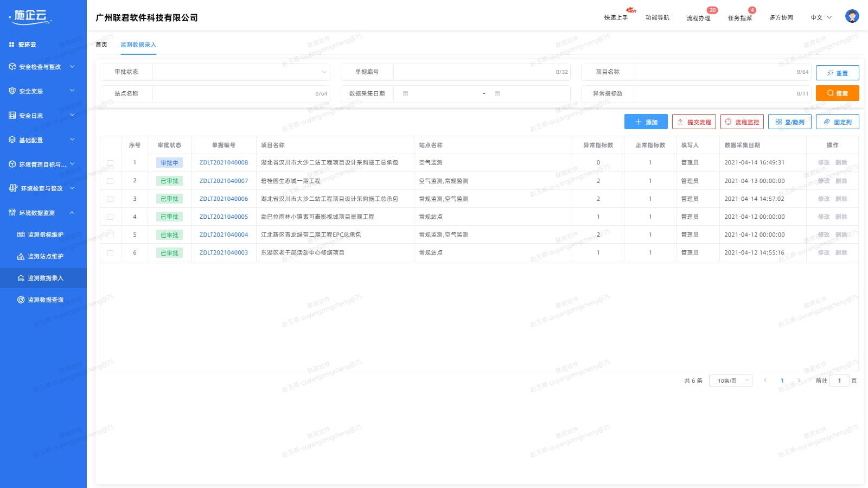Expand 安全日志 menu chevron
This screenshot has width=868, height=488.
click(x=72, y=115)
